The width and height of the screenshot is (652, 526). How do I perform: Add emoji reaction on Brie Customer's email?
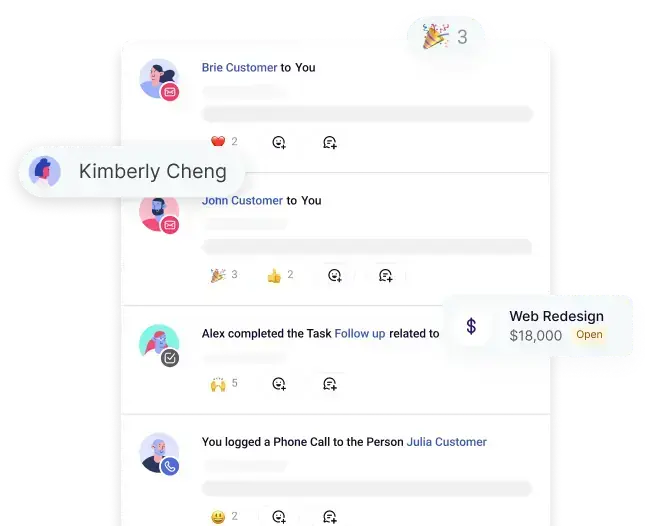[x=279, y=142]
